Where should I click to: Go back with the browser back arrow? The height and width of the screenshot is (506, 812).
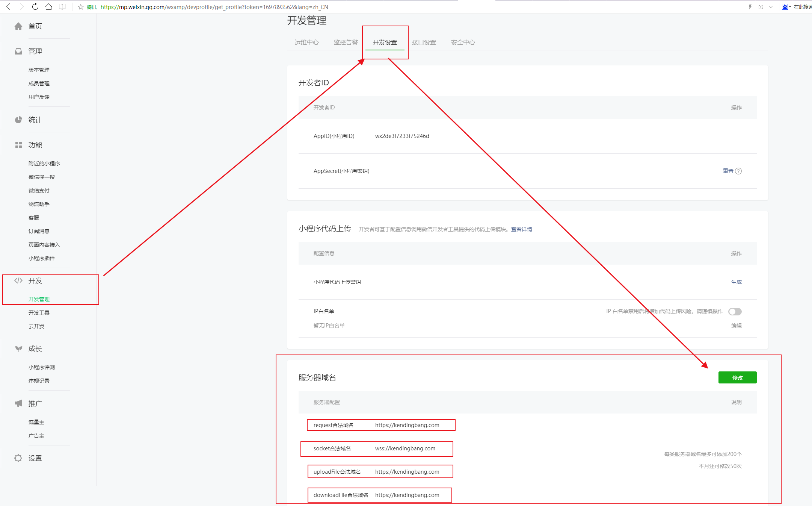pyautogui.click(x=8, y=7)
